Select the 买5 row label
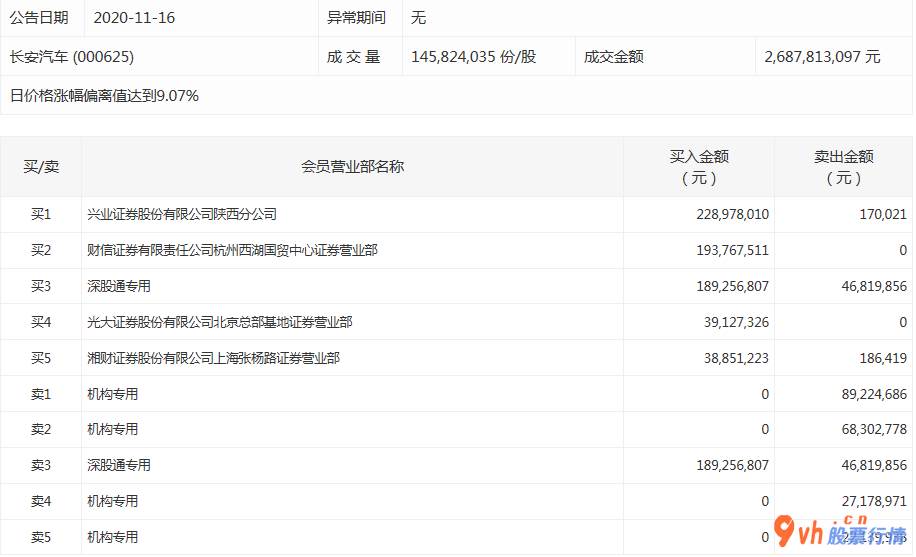This screenshot has height=557, width=916. (41, 358)
